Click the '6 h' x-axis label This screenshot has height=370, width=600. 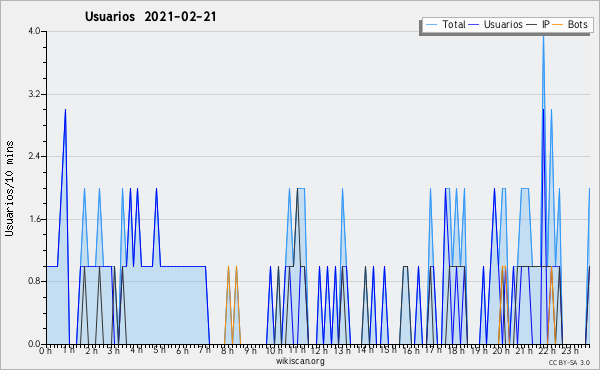182,351
